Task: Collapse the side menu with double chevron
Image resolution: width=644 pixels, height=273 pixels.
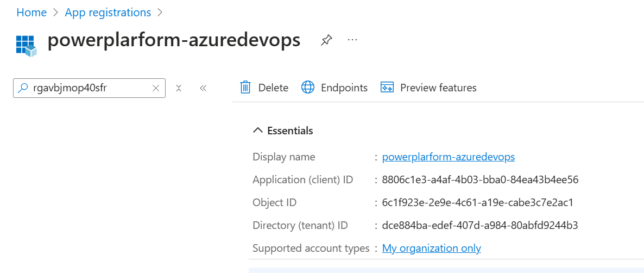Action: point(203,88)
